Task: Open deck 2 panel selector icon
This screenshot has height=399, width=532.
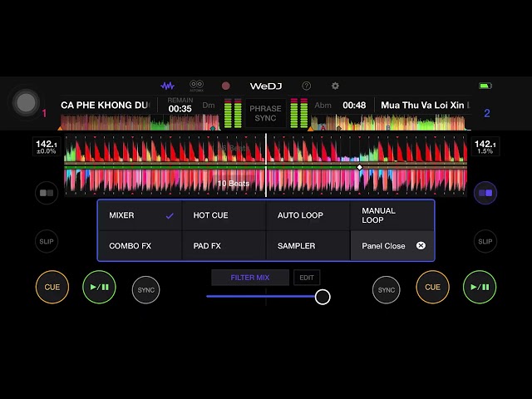Action: click(485, 193)
